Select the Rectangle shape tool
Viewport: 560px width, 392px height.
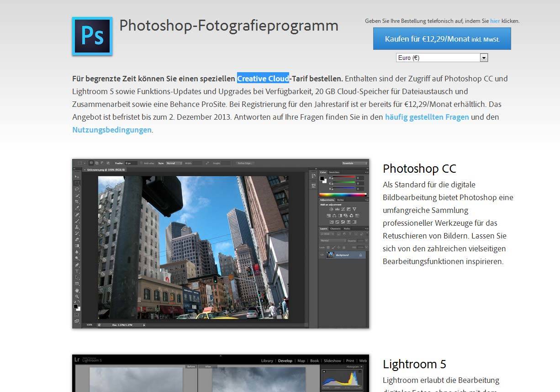point(77,283)
